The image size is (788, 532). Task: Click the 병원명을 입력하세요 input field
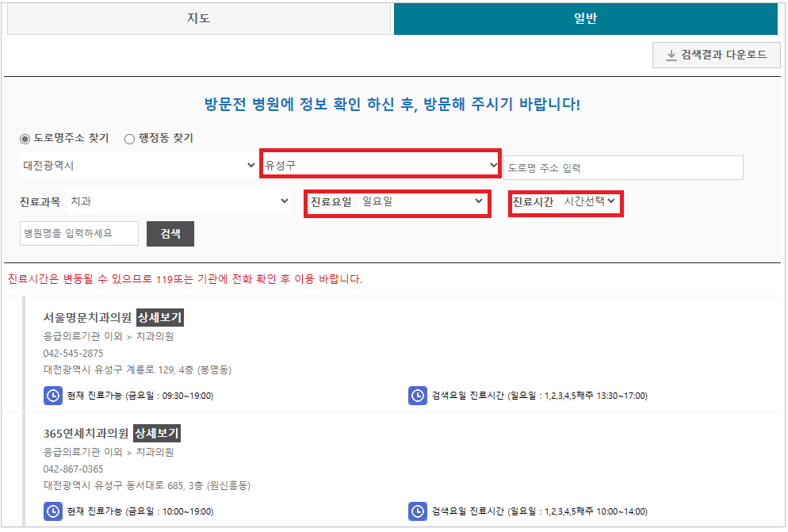pyautogui.click(x=79, y=234)
